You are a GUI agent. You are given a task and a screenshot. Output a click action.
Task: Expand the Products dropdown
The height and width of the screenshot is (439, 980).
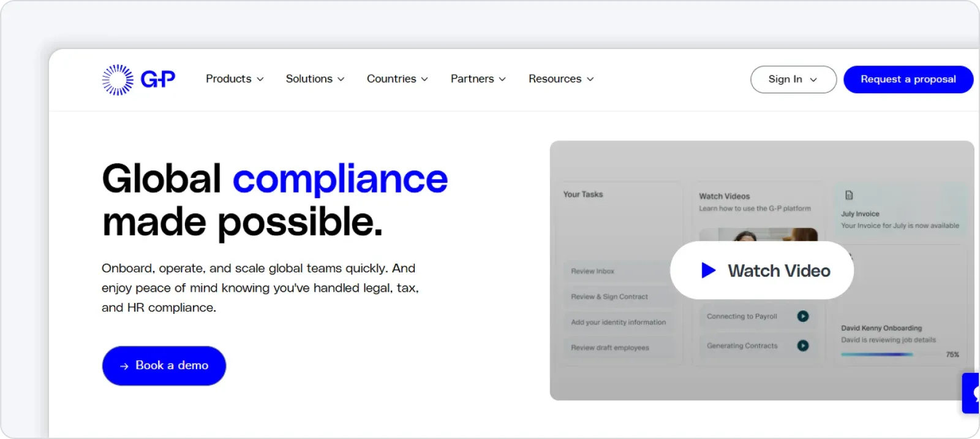[x=235, y=79]
